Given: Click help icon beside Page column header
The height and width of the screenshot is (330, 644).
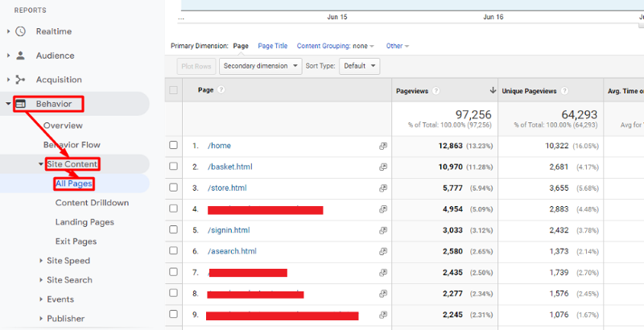Looking at the screenshot, I should (221, 89).
